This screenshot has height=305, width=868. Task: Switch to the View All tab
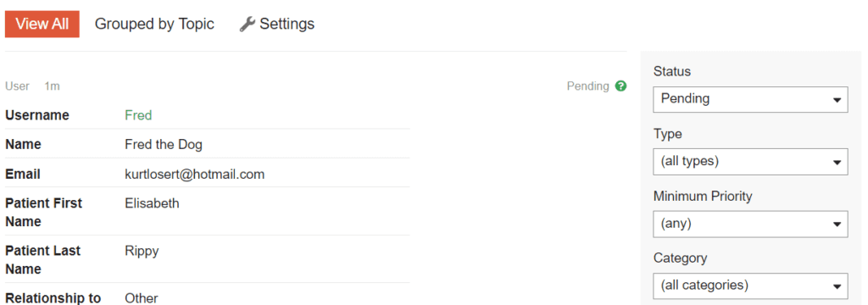pos(42,25)
